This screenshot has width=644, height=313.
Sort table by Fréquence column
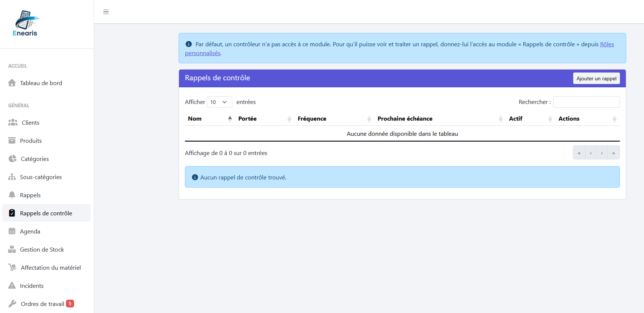(x=335, y=119)
